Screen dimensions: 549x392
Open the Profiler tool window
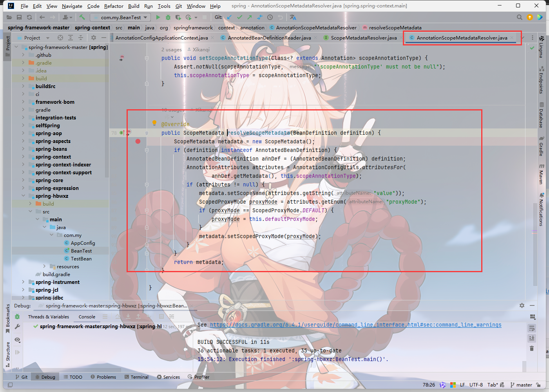199,377
